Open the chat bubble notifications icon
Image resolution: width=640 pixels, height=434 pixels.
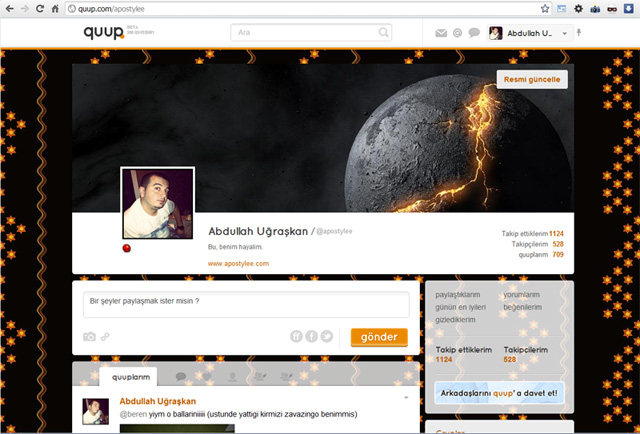474,33
